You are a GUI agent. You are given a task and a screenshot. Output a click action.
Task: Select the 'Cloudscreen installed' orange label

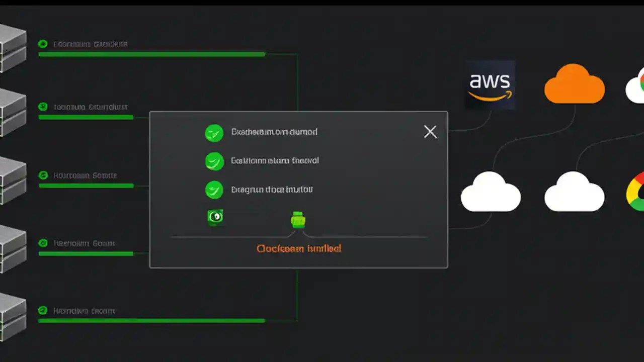pos(298,248)
